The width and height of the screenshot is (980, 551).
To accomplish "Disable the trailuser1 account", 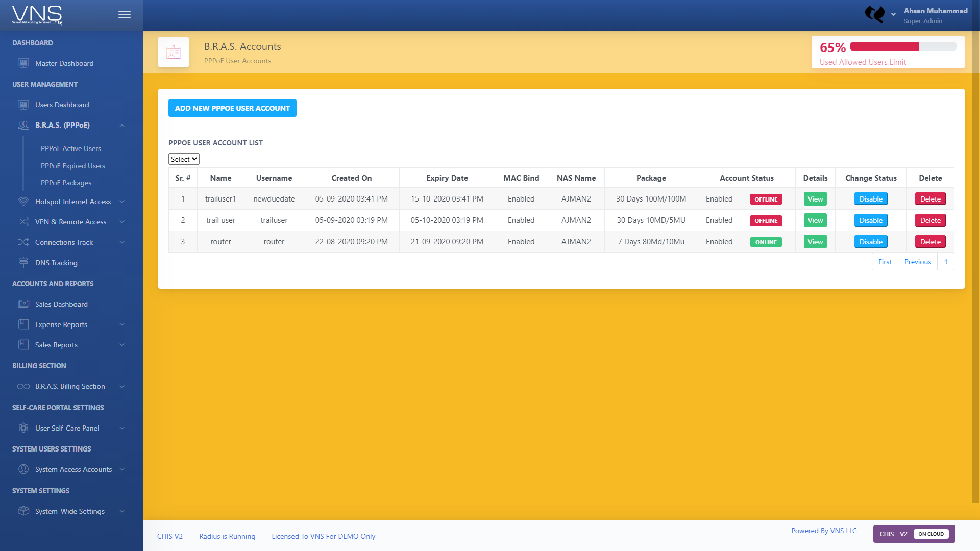I will (871, 199).
